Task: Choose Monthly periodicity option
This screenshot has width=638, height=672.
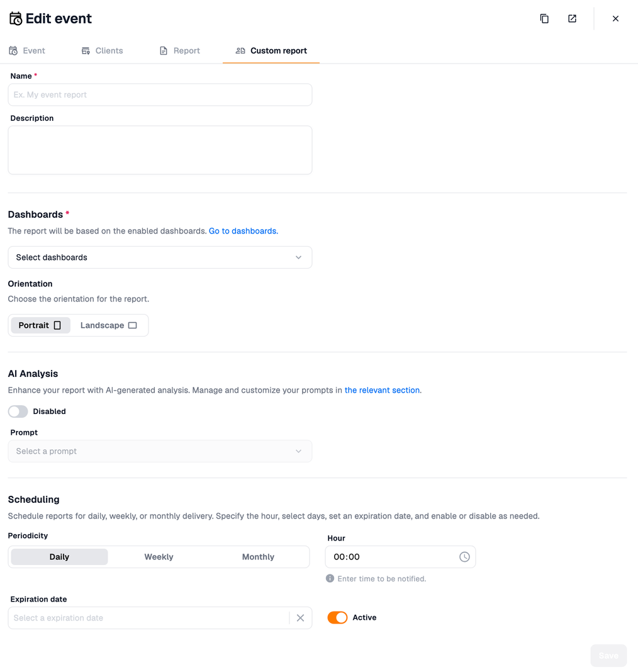Action: [x=258, y=557]
